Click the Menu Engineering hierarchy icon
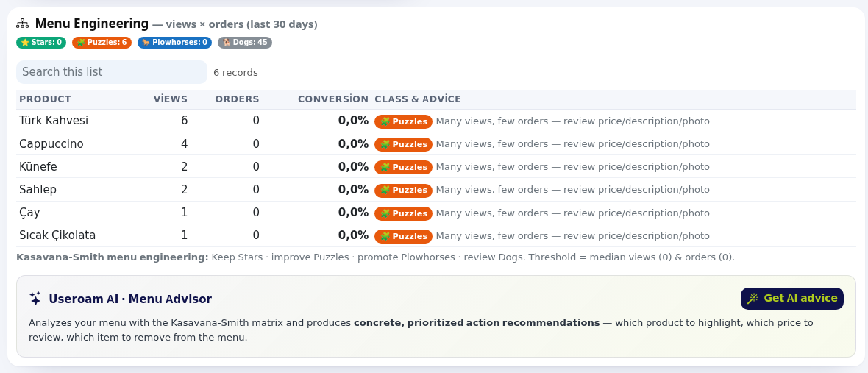Image resolution: width=868 pixels, height=373 pixels. click(x=22, y=24)
